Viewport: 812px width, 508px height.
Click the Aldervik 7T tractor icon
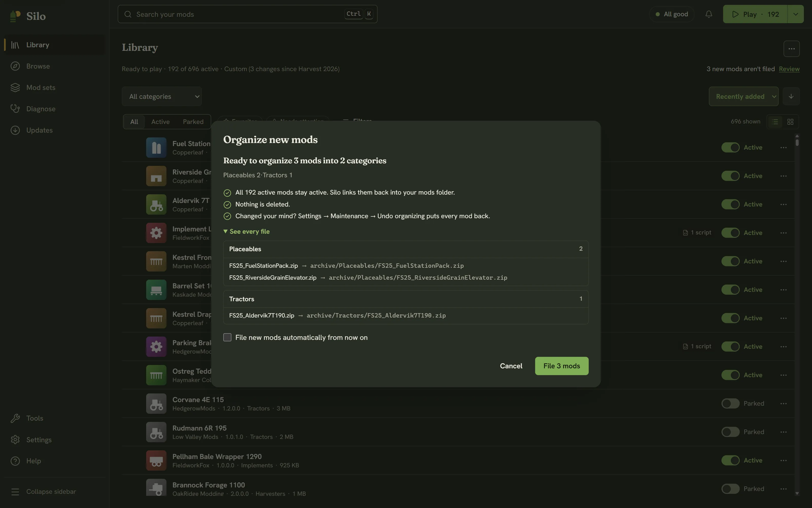point(156,205)
